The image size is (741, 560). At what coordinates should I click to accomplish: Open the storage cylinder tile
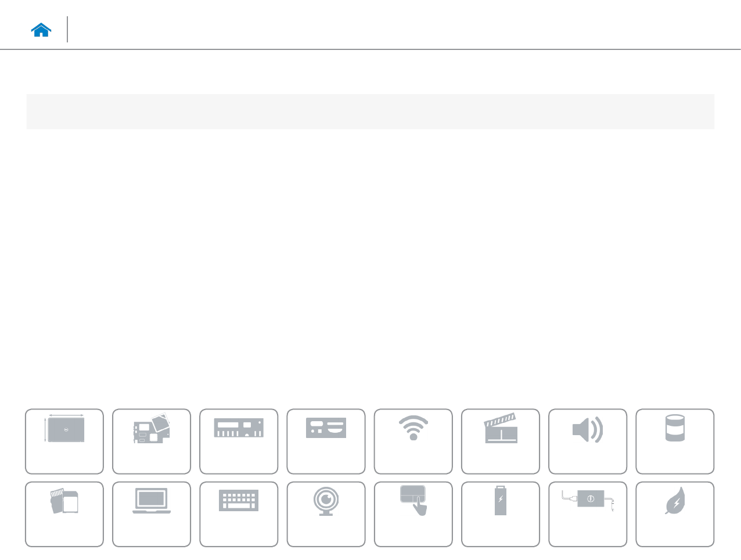675,441
